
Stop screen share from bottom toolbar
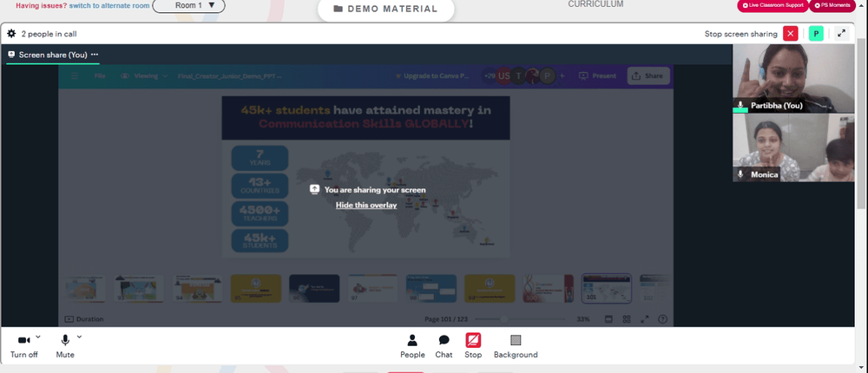(473, 347)
